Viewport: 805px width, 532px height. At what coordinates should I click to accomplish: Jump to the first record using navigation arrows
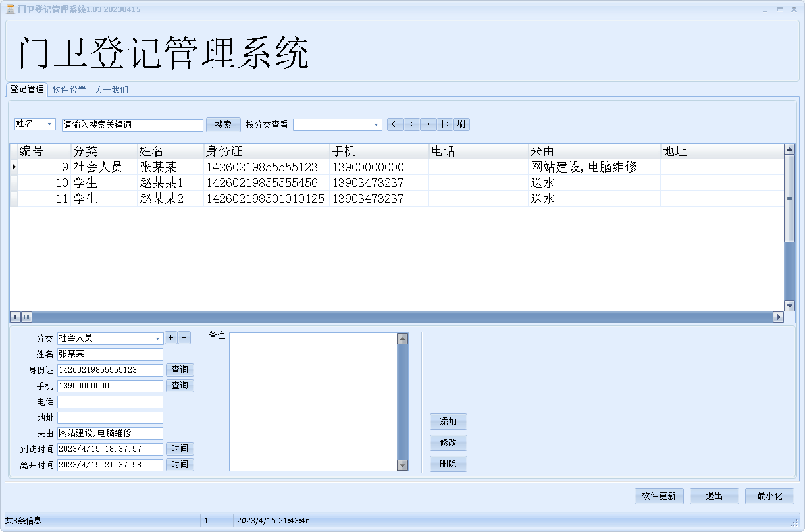tap(394, 124)
